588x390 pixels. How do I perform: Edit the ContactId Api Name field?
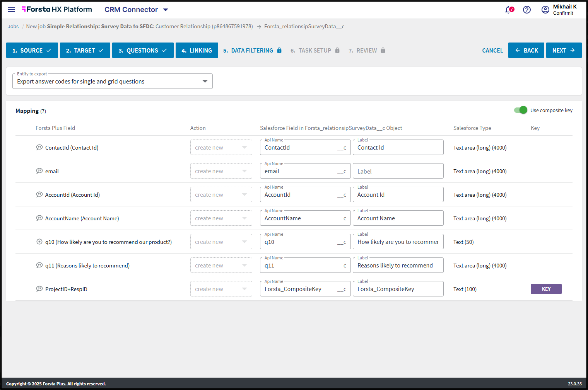(305, 147)
